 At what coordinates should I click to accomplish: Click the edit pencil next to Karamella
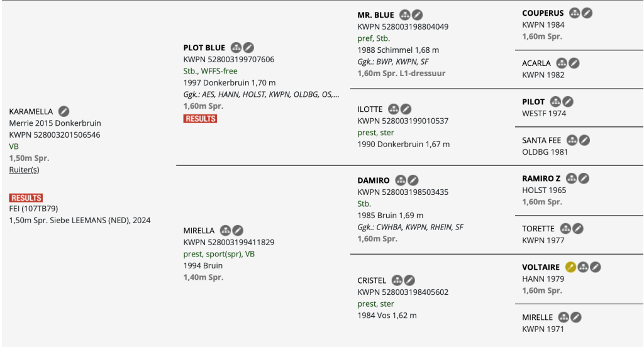pyautogui.click(x=64, y=111)
